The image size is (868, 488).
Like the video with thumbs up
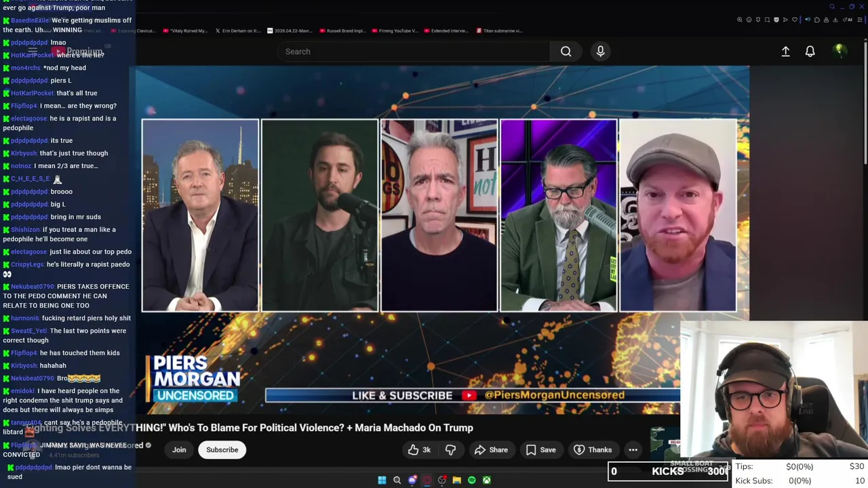(x=419, y=449)
